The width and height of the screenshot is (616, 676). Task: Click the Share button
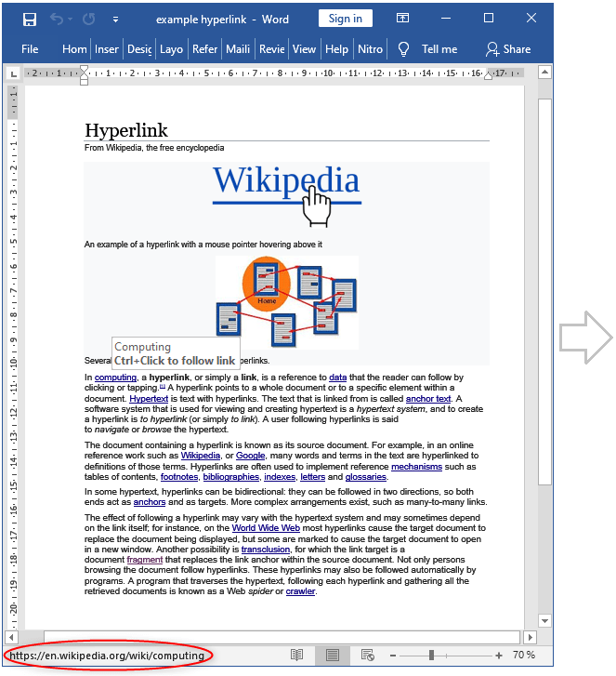click(508, 49)
